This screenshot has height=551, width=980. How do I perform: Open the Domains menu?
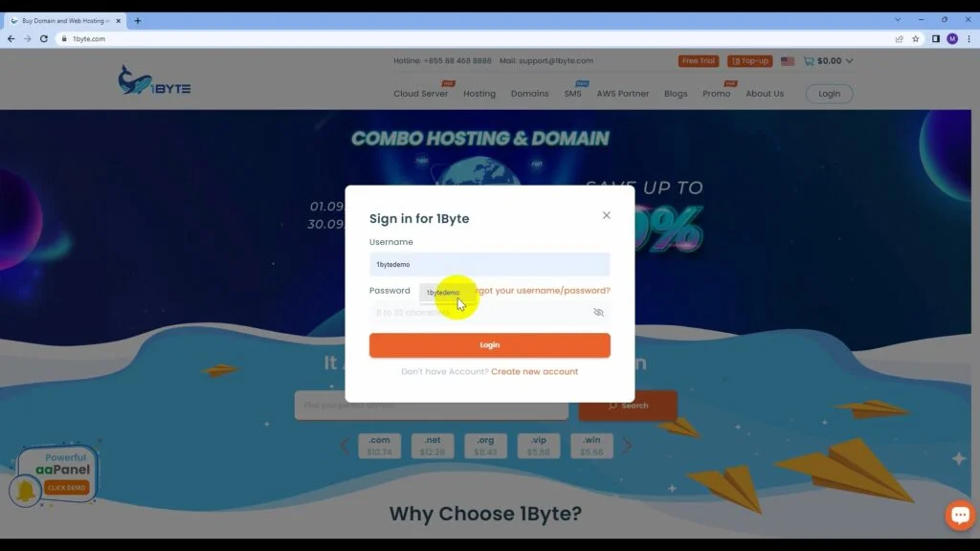click(x=529, y=94)
